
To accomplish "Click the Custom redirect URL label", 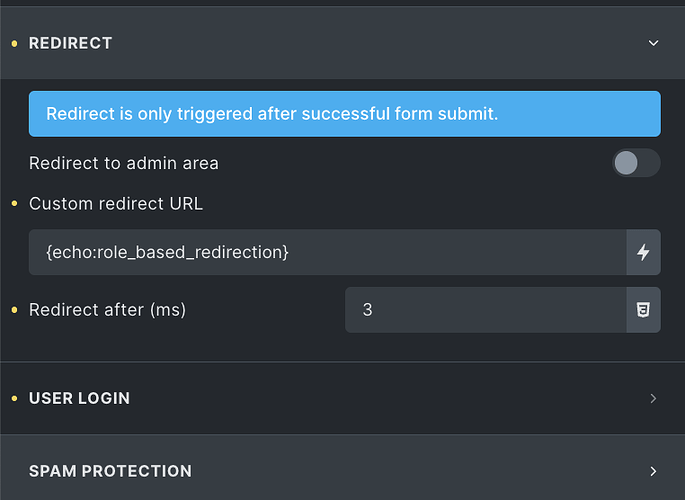I will tap(116, 204).
